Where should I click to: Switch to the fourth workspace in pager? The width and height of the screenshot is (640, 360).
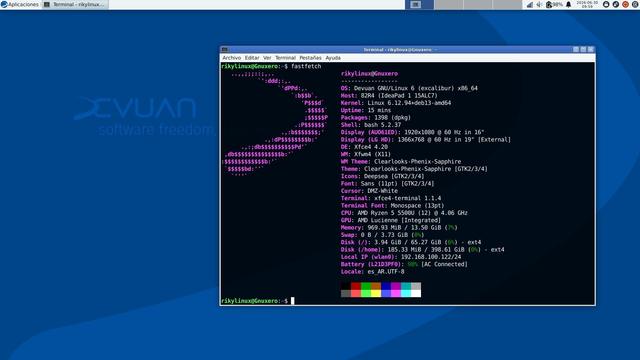coord(507,4)
